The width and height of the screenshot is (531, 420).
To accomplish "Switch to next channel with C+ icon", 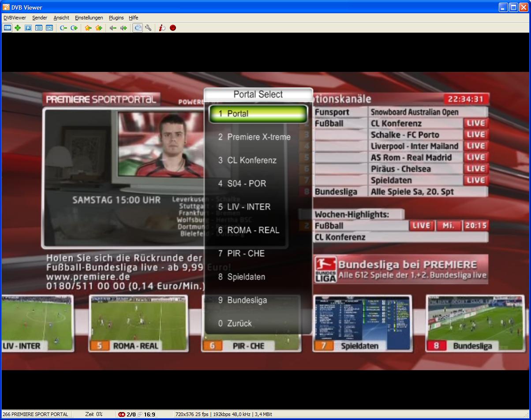I will pyautogui.click(x=74, y=28).
